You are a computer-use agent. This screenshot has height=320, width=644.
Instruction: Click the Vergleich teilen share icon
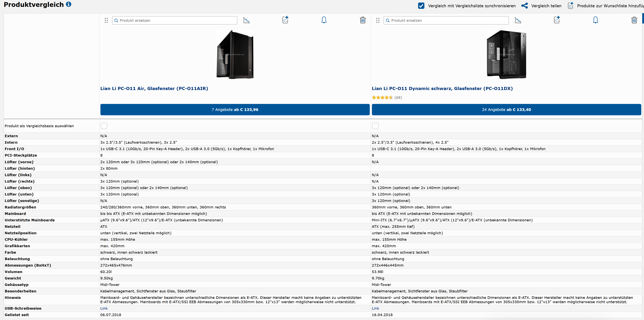pos(525,6)
